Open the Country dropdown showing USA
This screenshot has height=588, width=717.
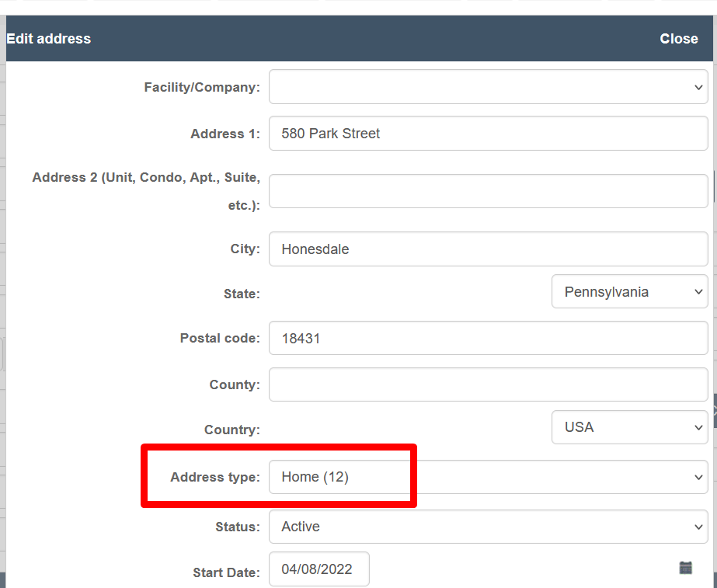click(x=630, y=427)
